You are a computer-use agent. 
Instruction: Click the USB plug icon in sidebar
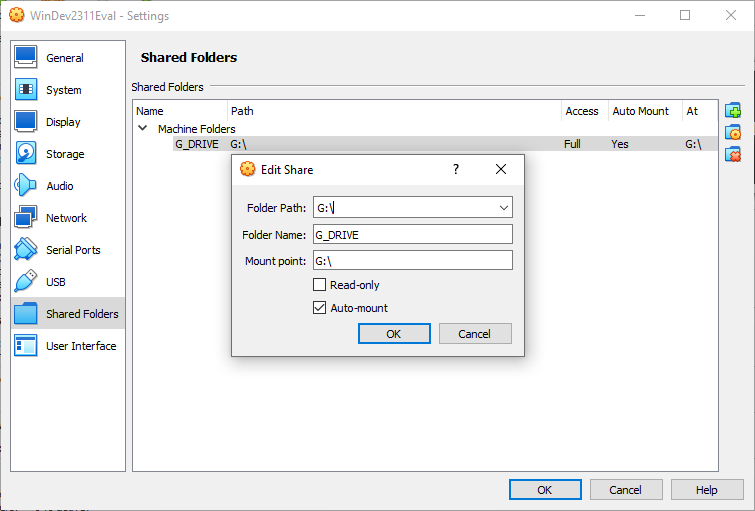click(x=26, y=282)
